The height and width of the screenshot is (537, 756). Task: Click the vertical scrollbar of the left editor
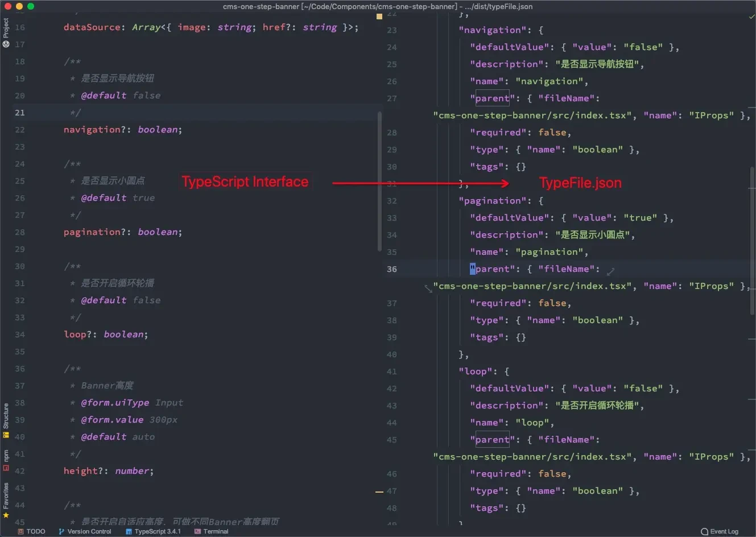[x=379, y=181]
